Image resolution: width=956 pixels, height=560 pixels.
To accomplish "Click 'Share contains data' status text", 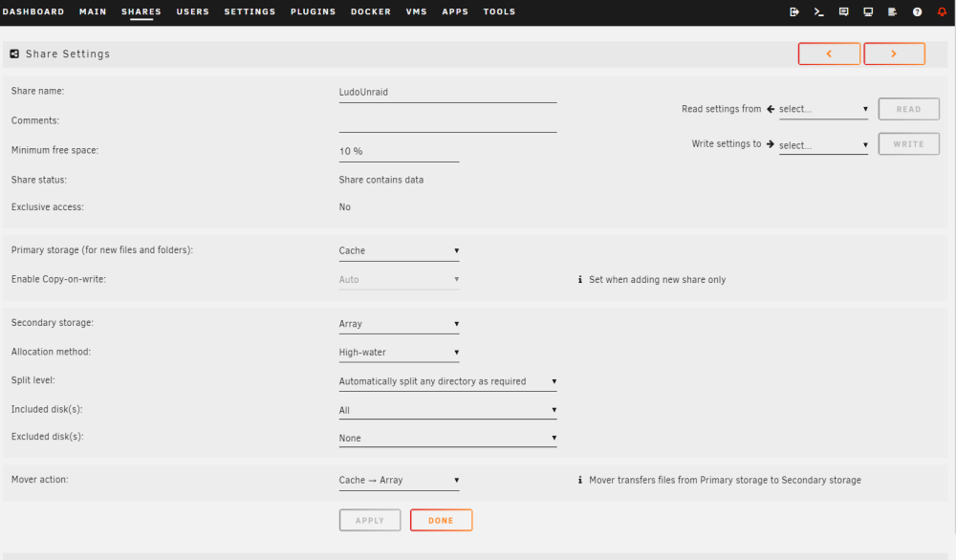I will coord(381,180).
